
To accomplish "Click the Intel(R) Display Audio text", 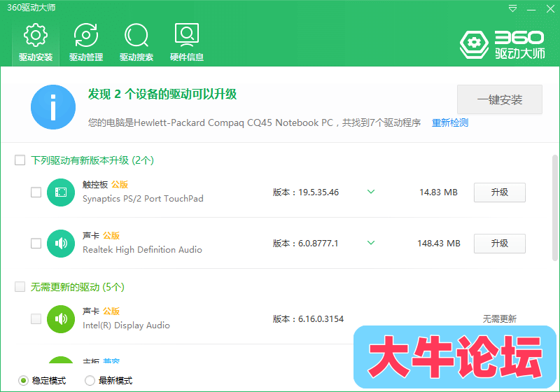I will point(126,325).
